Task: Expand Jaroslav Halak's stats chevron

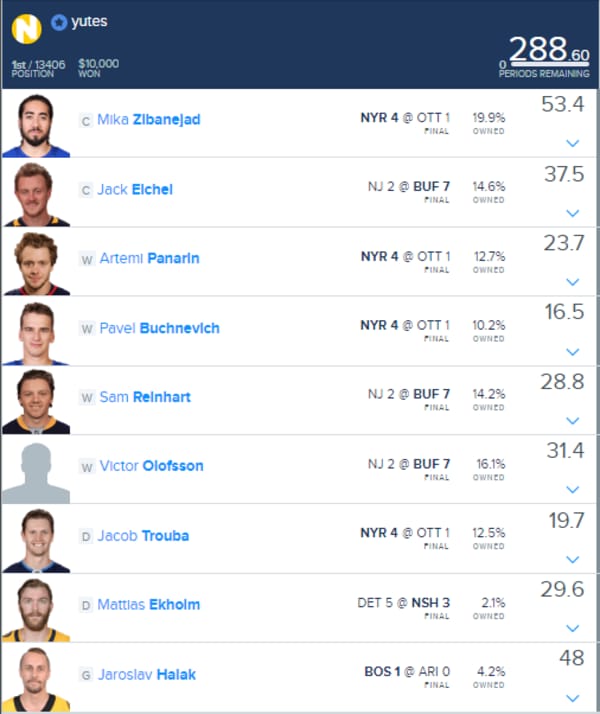Action: coord(572,698)
